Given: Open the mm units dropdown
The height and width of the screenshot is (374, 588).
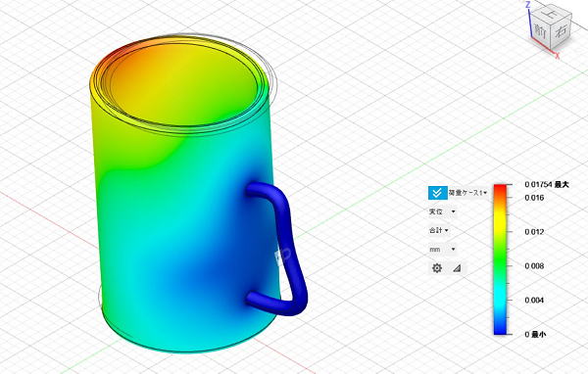Looking at the screenshot, I should [x=442, y=250].
